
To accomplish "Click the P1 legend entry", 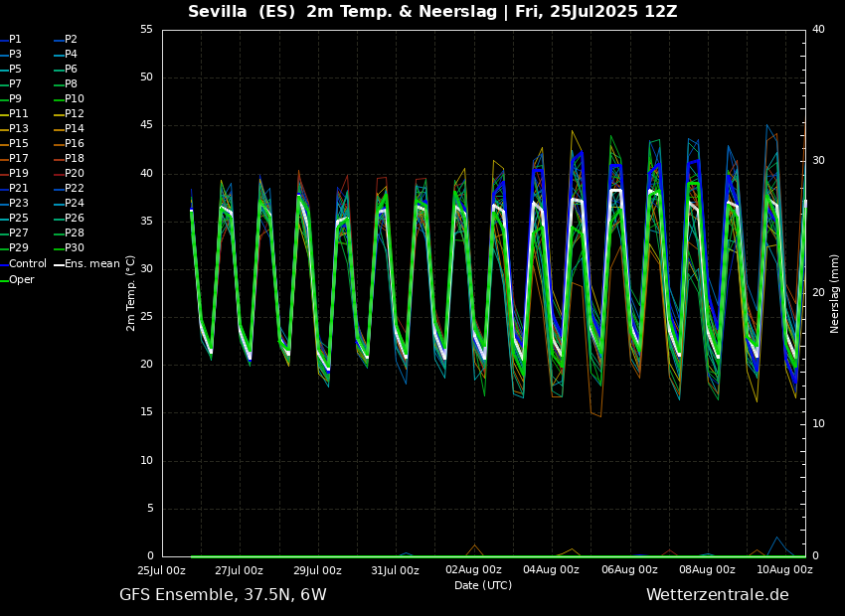I will tap(15, 40).
